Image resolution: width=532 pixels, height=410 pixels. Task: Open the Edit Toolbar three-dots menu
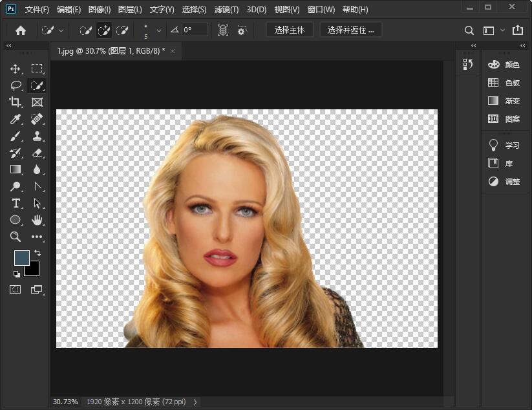(37, 237)
